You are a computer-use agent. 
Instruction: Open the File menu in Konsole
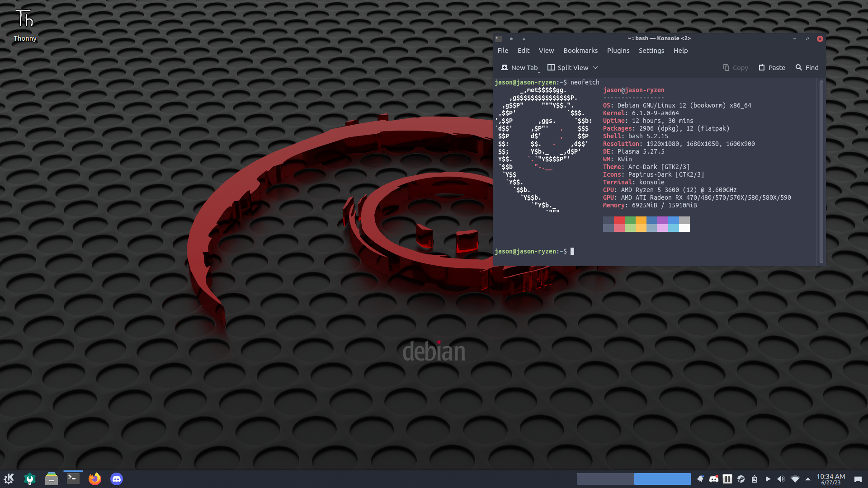click(503, 51)
